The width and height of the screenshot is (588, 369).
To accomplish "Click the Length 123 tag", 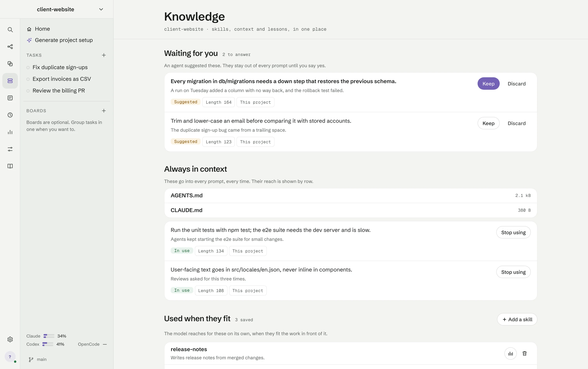I will point(219,142).
